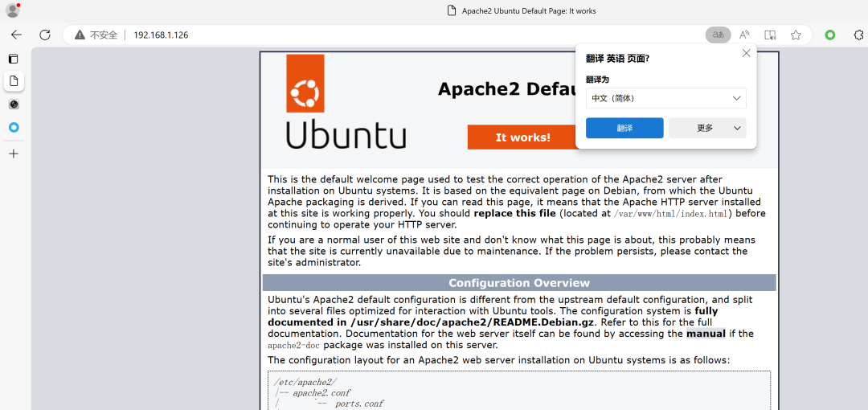The height and width of the screenshot is (410, 868).
Task: Open the translate-to language dropdown
Action: pyautogui.click(x=666, y=98)
